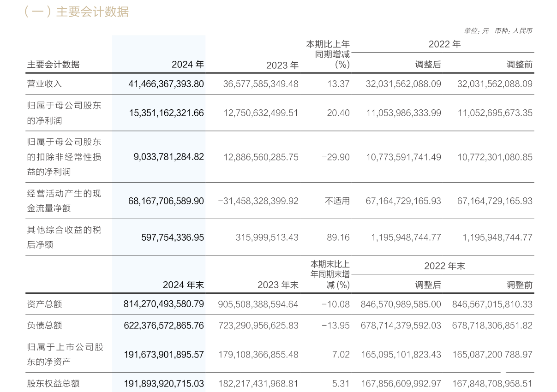Click the 调整后 sub-header under 2022 年

(x=429, y=65)
